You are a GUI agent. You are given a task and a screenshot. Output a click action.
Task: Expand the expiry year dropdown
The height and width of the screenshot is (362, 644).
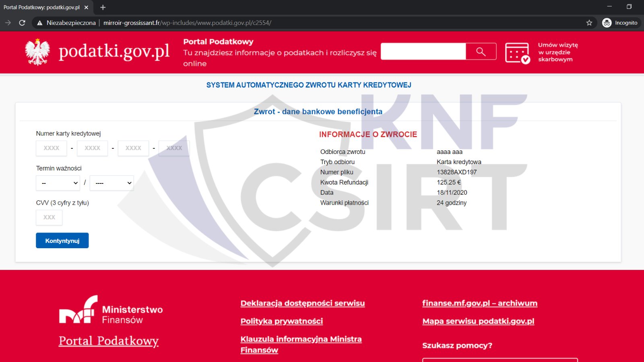pyautogui.click(x=111, y=183)
